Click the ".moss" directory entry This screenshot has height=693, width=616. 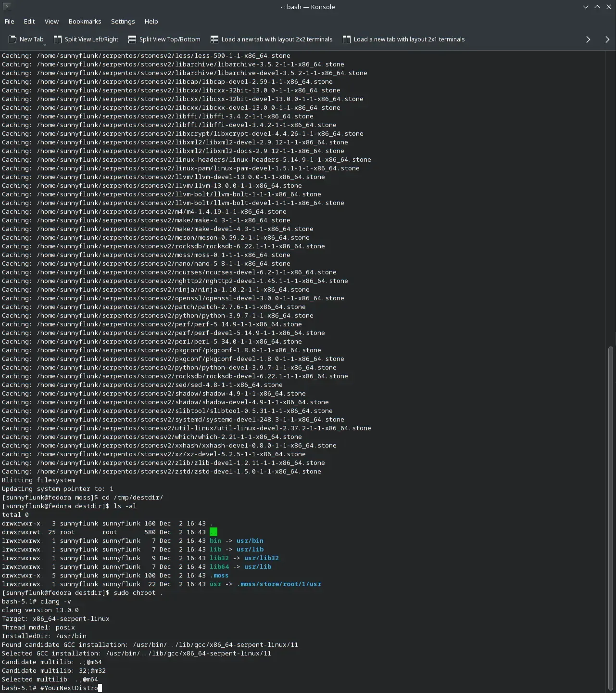coord(219,576)
